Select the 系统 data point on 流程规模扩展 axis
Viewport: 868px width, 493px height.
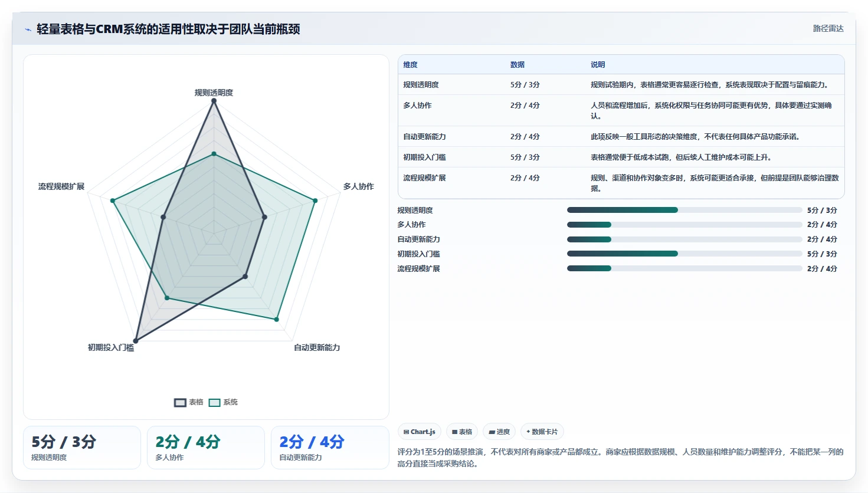pos(113,201)
